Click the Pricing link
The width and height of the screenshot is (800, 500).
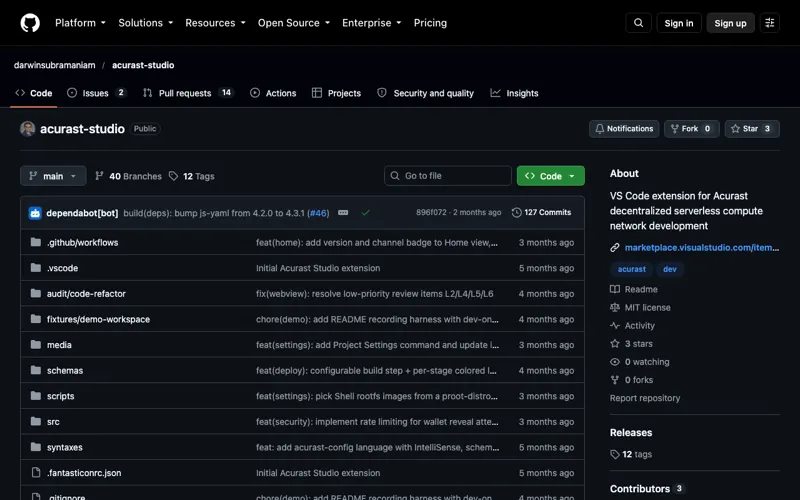tap(430, 23)
